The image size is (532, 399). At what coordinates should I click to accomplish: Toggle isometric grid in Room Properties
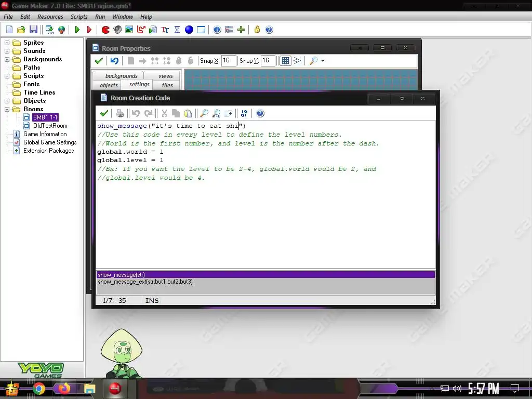pos(297,61)
